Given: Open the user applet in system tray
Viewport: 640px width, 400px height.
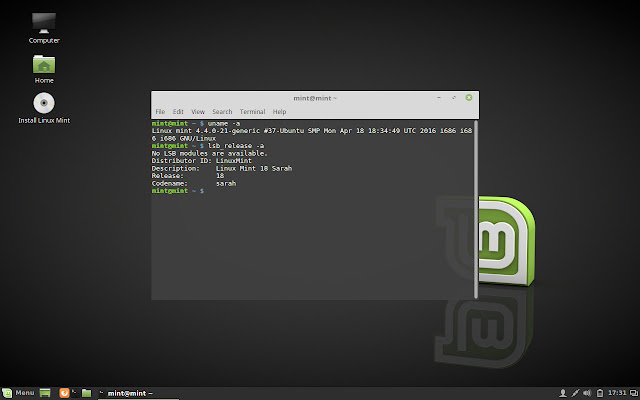Looking at the screenshot, I should tap(563, 393).
